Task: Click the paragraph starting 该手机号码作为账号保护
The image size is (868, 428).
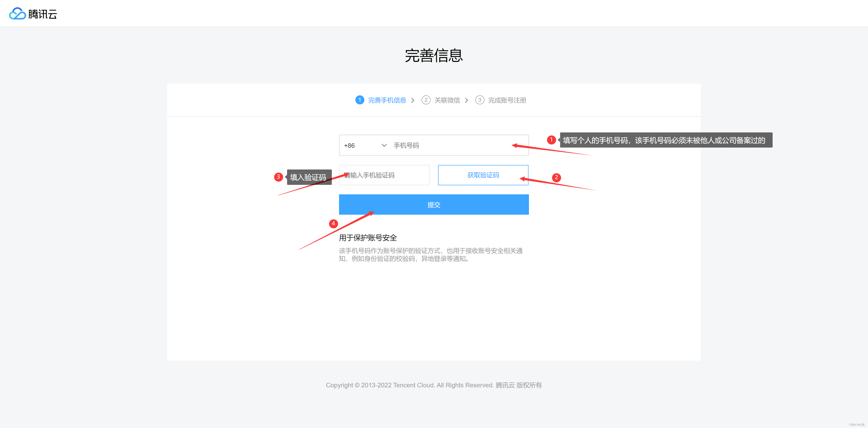Action: [x=431, y=255]
